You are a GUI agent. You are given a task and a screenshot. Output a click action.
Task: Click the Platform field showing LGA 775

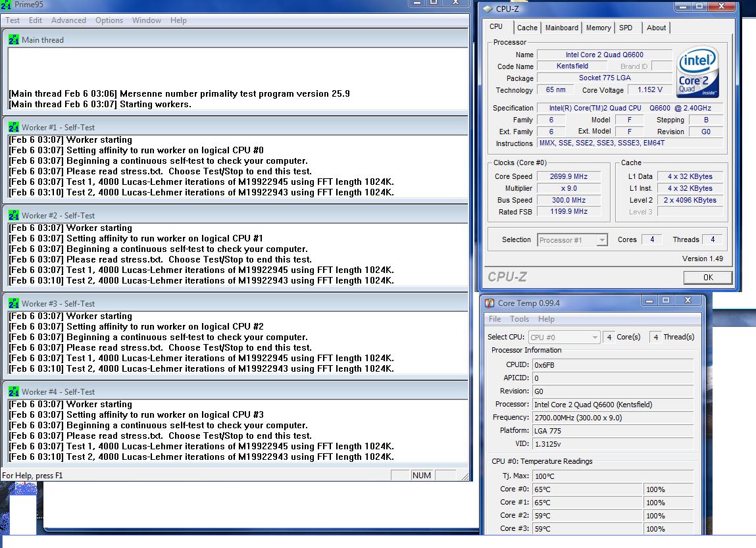(613, 431)
